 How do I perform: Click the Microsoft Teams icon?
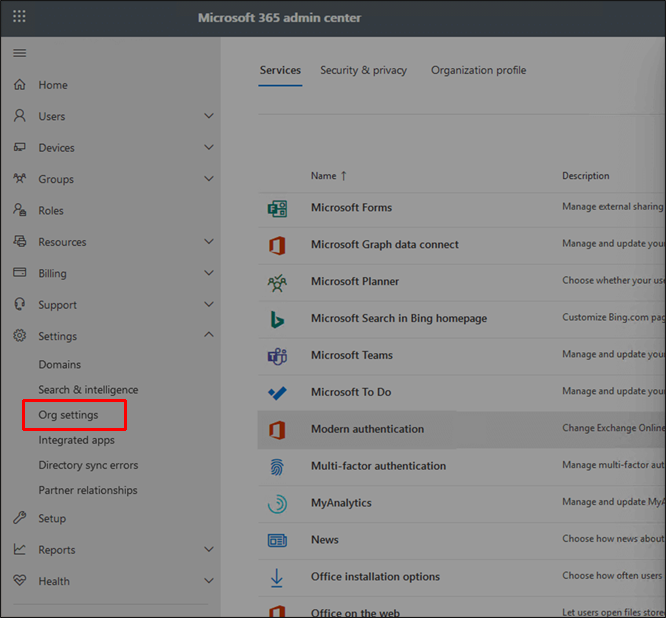277,356
